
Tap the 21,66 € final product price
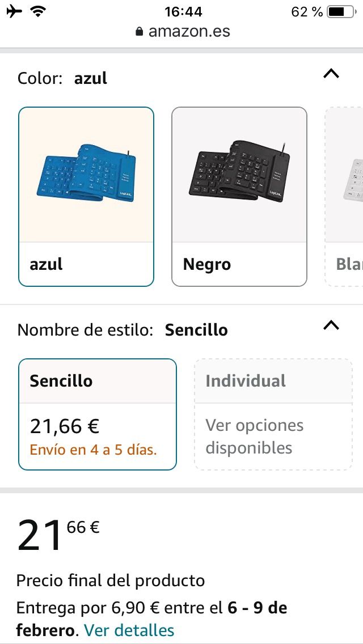pos(66,423)
